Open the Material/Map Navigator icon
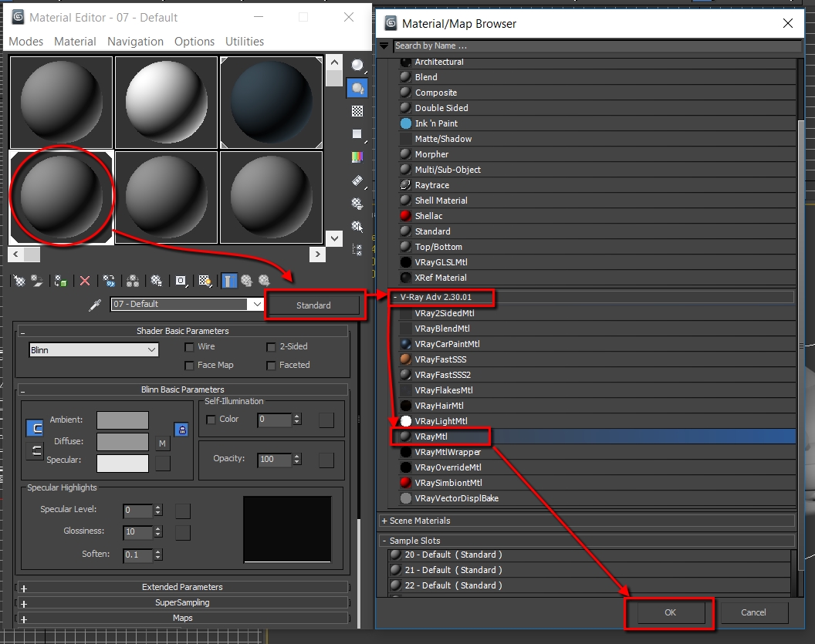This screenshot has width=815, height=644. click(x=357, y=250)
